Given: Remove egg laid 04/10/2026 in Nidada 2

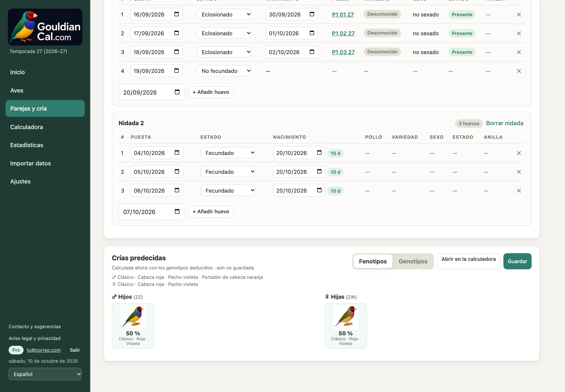Looking at the screenshot, I should [x=519, y=153].
